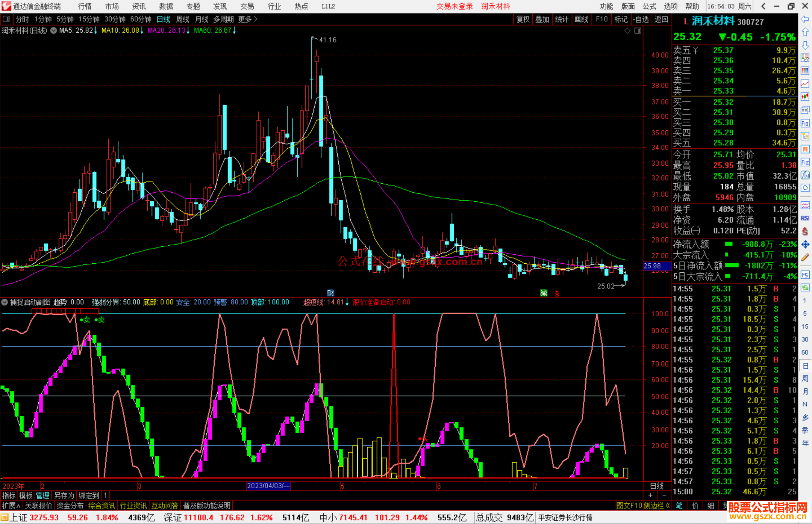Click the 2023/04/03 date marker on timeline

pyautogui.click(x=268, y=486)
